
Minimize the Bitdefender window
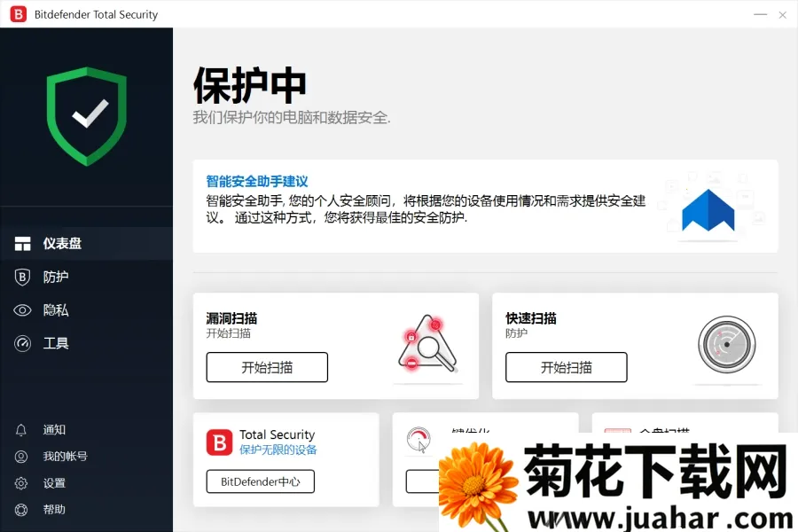[x=760, y=14]
